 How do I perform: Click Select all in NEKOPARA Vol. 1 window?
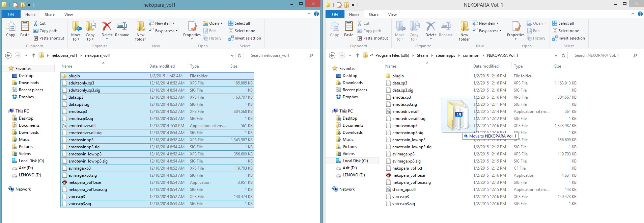click(x=563, y=23)
